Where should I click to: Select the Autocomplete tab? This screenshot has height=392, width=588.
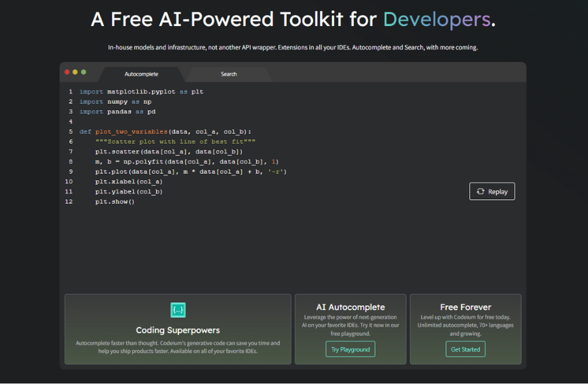141,74
